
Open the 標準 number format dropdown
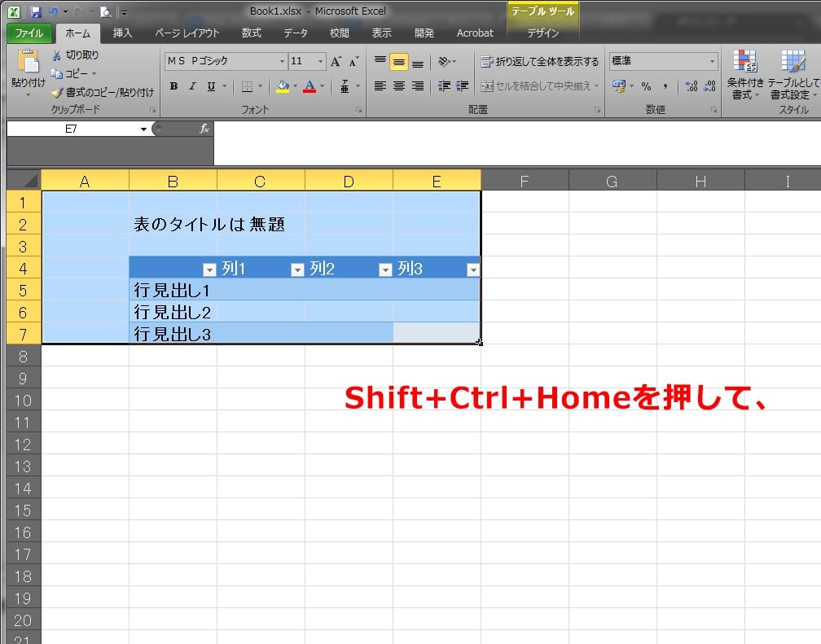[713, 60]
